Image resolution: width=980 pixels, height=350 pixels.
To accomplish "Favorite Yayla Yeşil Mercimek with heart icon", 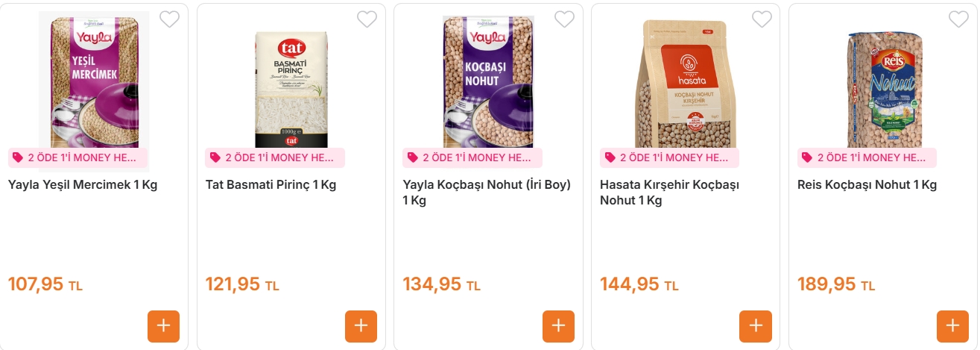I will 169,19.
